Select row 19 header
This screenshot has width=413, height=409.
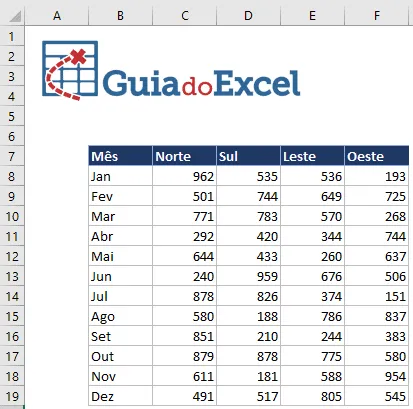pos(12,396)
